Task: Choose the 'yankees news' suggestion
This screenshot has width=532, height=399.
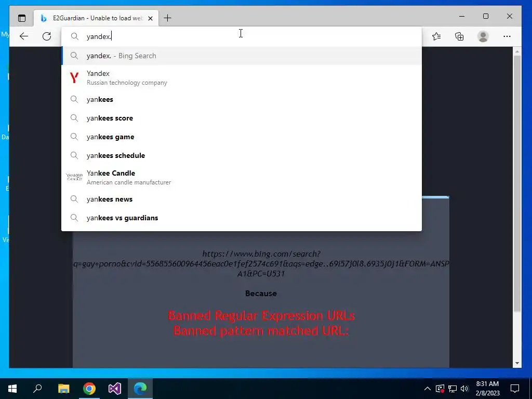Action: (242, 199)
